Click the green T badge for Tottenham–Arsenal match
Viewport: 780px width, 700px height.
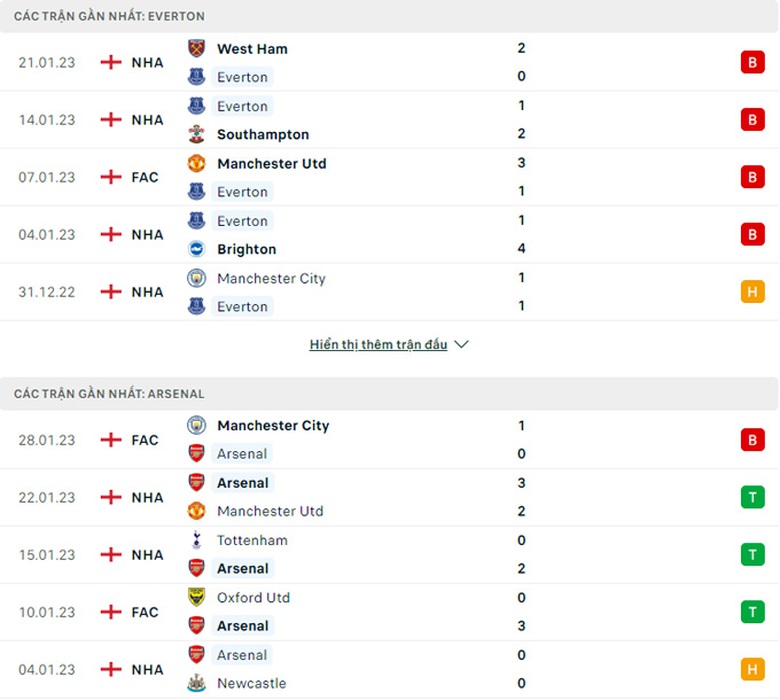click(752, 554)
